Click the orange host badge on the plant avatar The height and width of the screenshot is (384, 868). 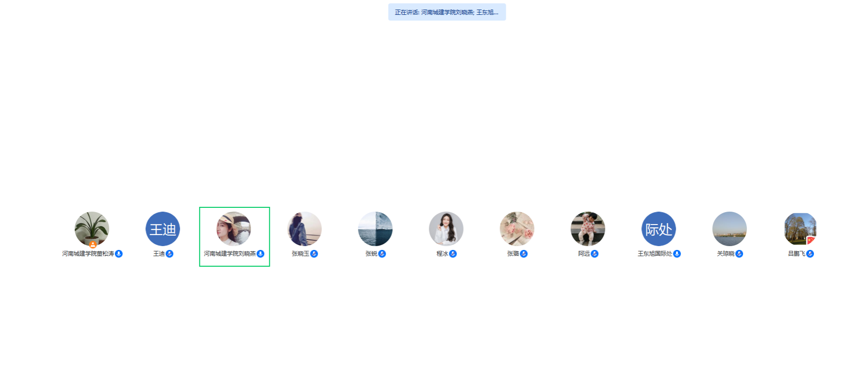coord(92,245)
